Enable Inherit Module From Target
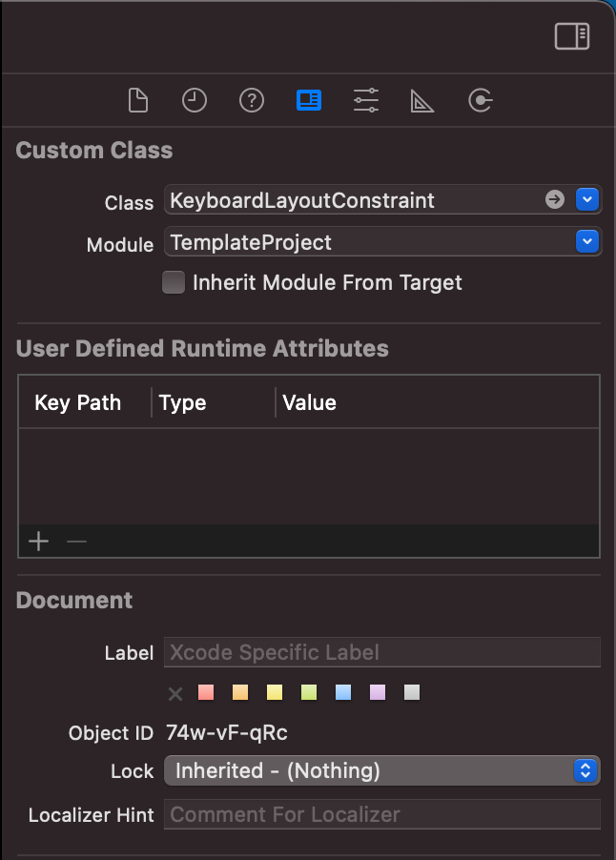The height and width of the screenshot is (860, 616). click(x=174, y=282)
